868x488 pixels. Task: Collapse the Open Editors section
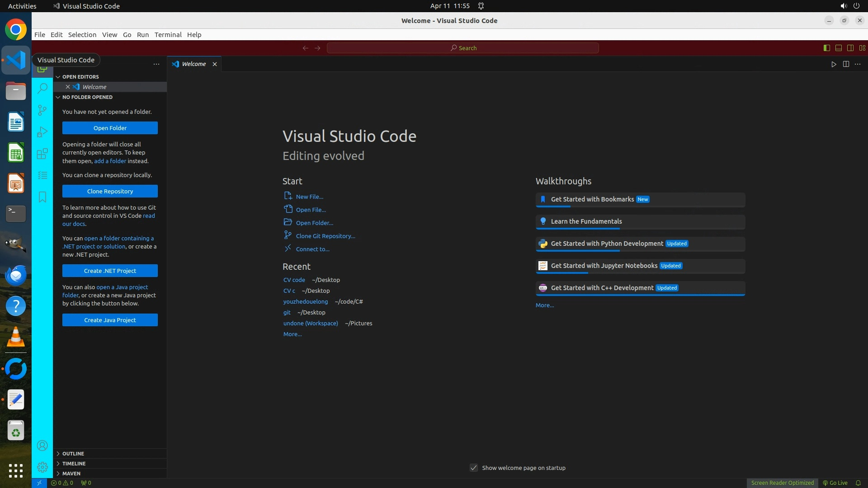[x=80, y=77]
